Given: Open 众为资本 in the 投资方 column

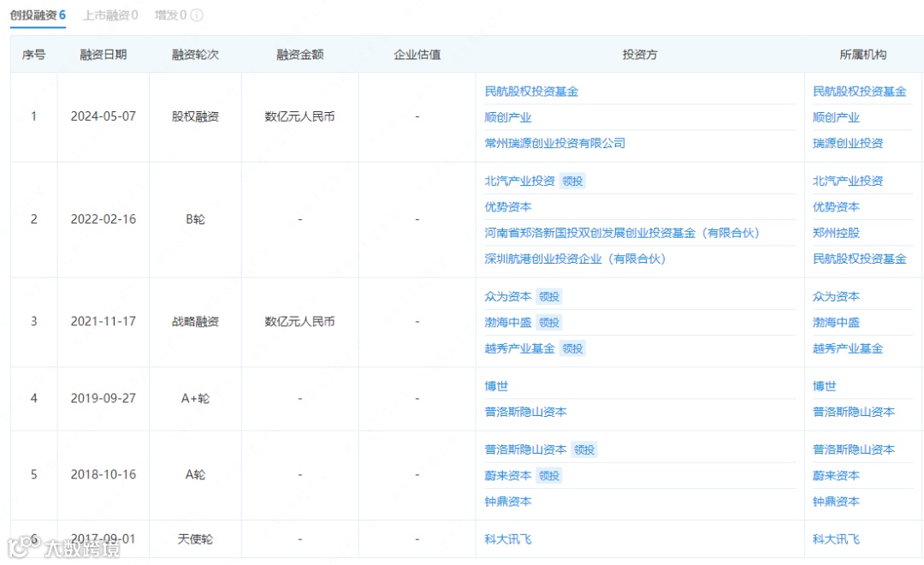Looking at the screenshot, I should pyautogui.click(x=507, y=297).
